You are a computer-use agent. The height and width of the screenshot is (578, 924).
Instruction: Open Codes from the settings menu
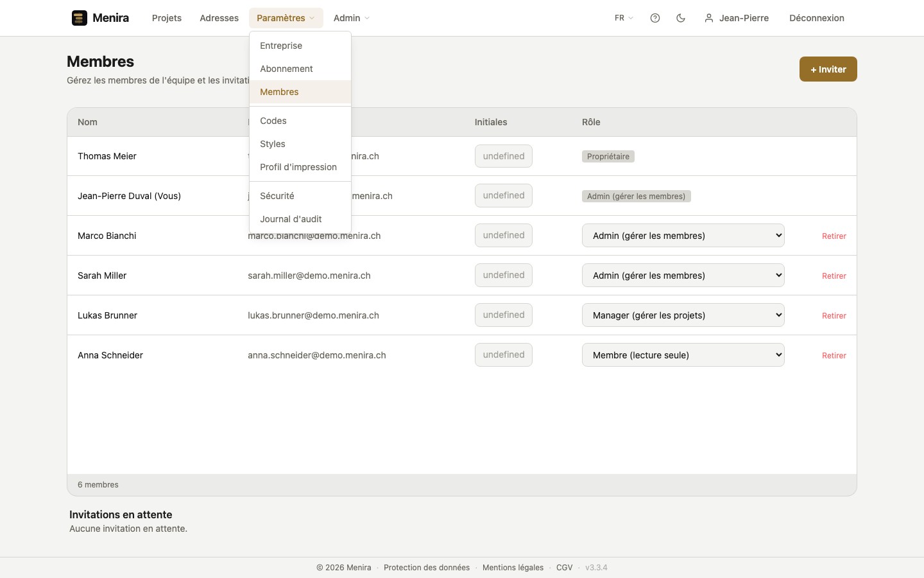click(300, 121)
